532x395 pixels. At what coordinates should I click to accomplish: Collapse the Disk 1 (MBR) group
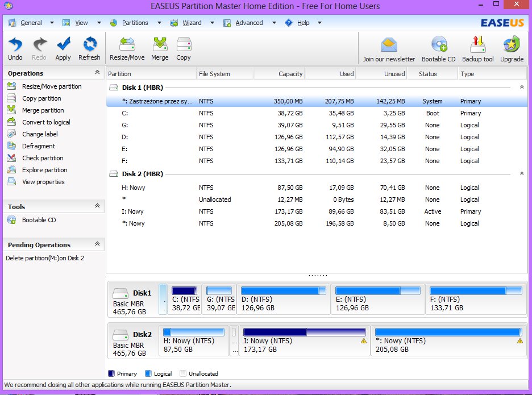point(522,87)
